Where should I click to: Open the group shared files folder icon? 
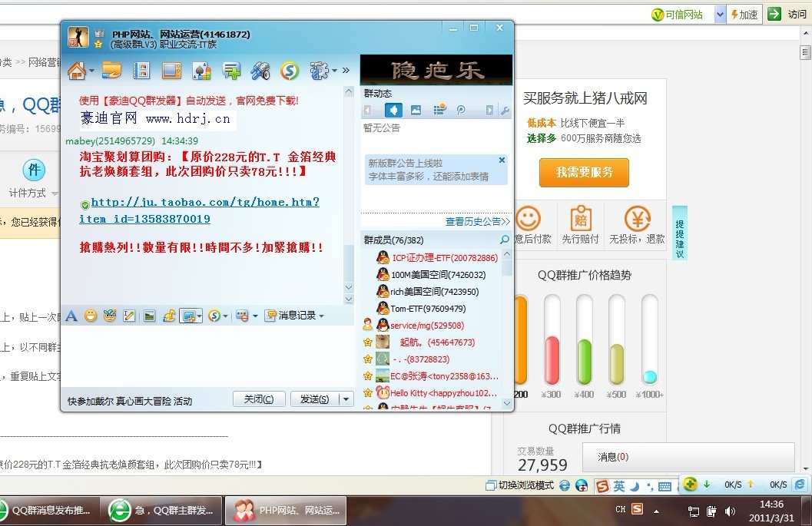(x=111, y=70)
